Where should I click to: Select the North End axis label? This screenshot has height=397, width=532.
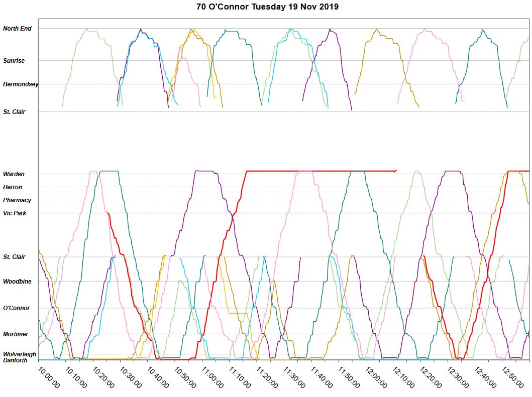point(17,29)
